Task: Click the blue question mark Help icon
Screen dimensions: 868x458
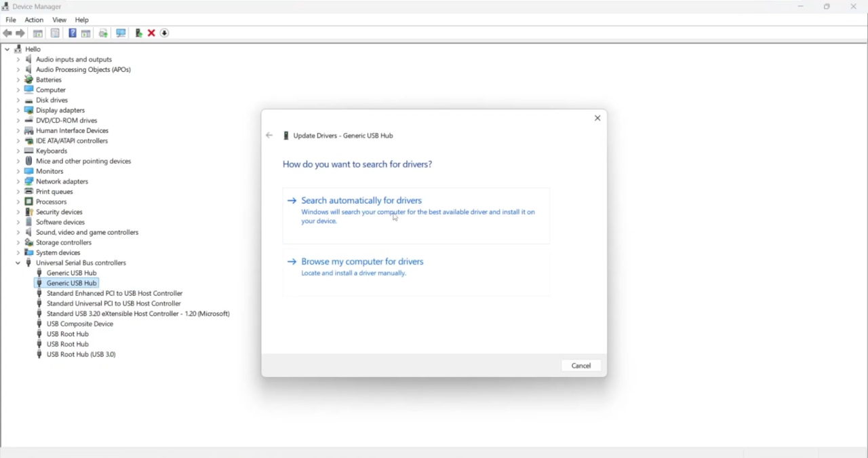Action: point(72,33)
